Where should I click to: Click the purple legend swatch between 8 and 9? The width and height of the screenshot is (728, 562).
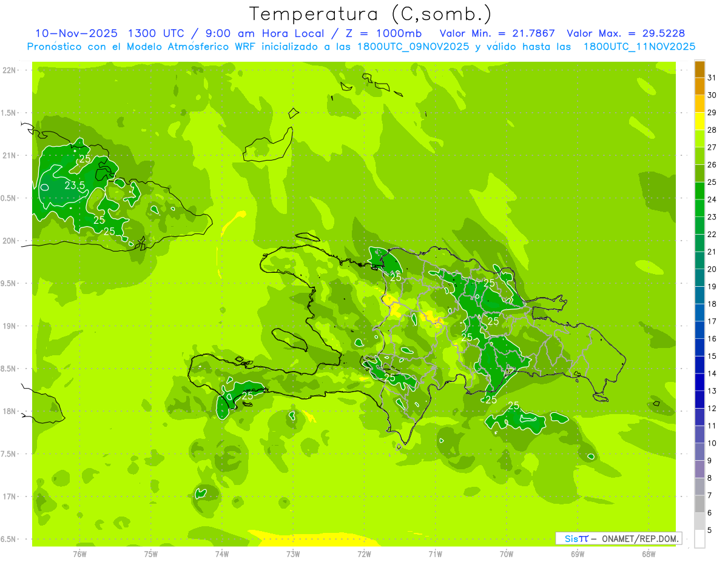point(699,469)
